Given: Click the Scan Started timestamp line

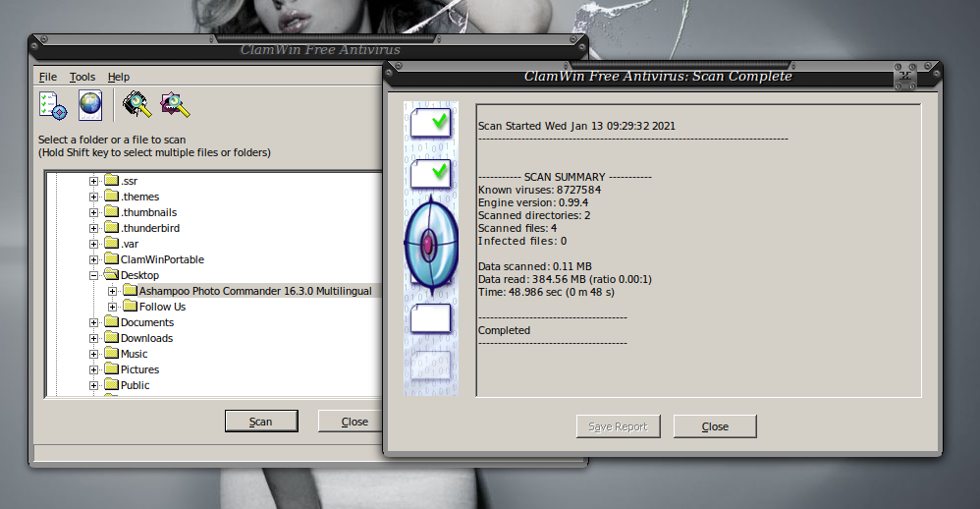Looking at the screenshot, I should 576,126.
